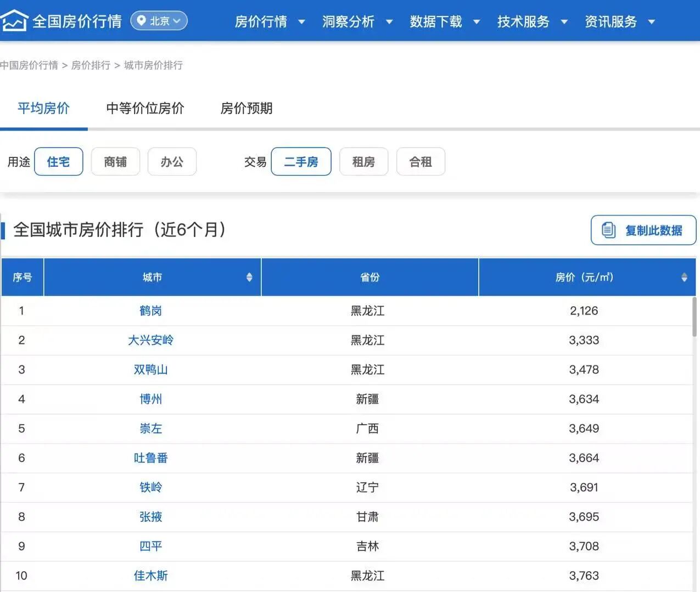The width and height of the screenshot is (700, 592).
Task: Click the house logo icon at top left
Action: pos(14,21)
